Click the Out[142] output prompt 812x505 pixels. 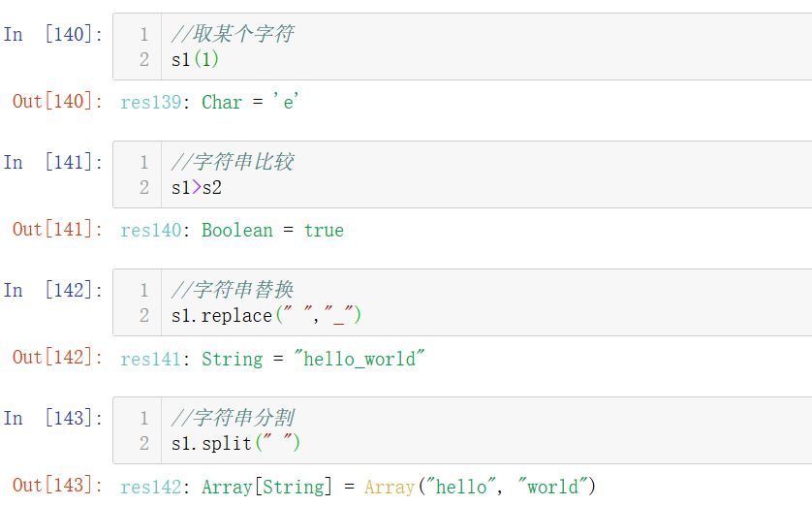coord(56,358)
